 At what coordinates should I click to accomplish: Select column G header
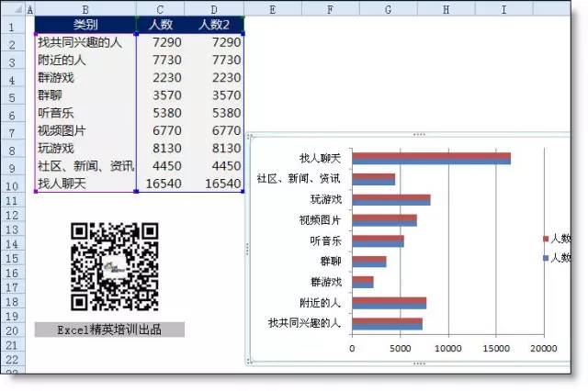coord(388,9)
